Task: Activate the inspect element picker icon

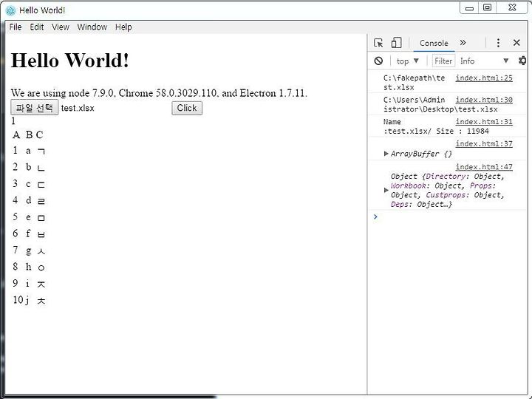Action: click(x=378, y=43)
